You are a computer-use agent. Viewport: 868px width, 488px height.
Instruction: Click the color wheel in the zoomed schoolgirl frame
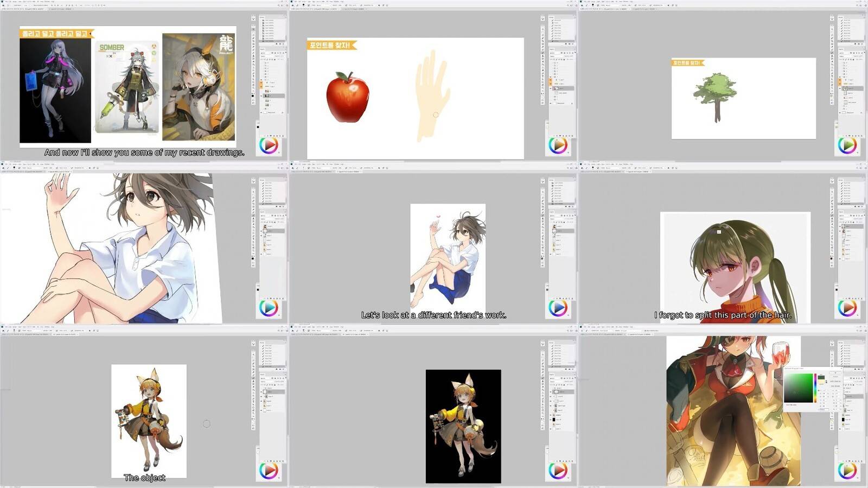269,308
